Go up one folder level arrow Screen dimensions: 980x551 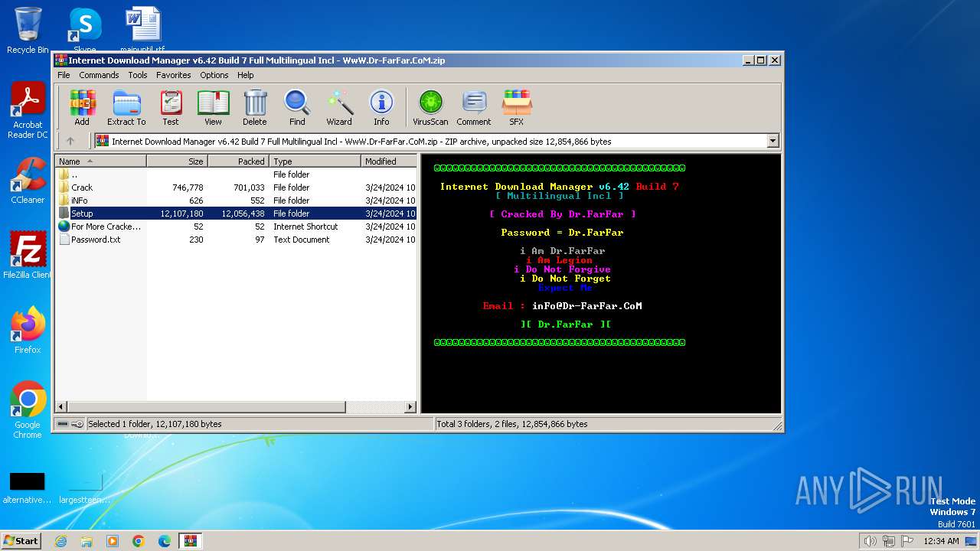70,141
